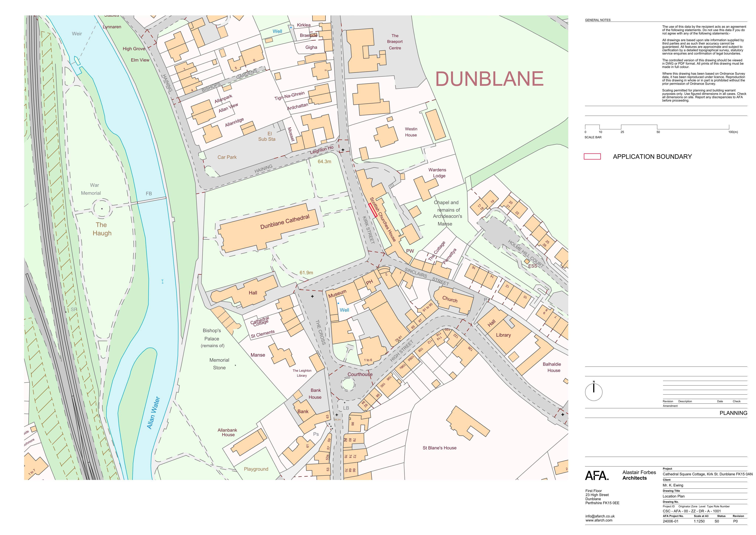The height and width of the screenshot is (535, 756).
Task: Click The Haugh park label
Action: [x=102, y=229]
